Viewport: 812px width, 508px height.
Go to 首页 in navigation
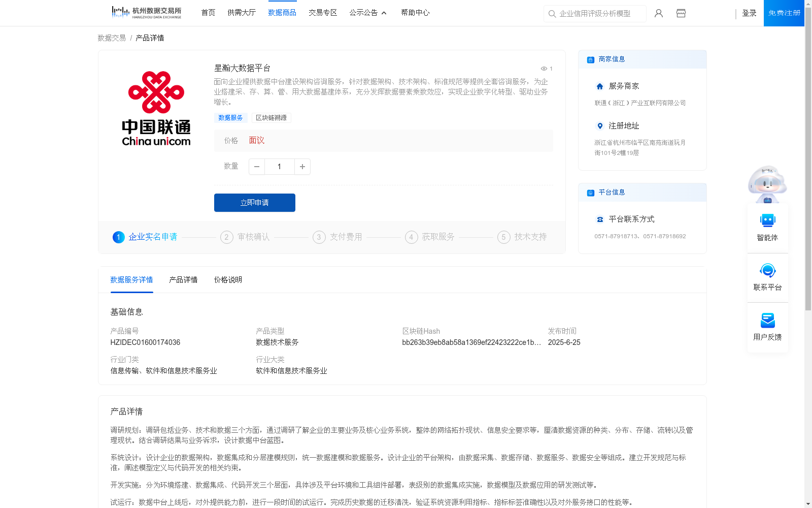pos(208,13)
